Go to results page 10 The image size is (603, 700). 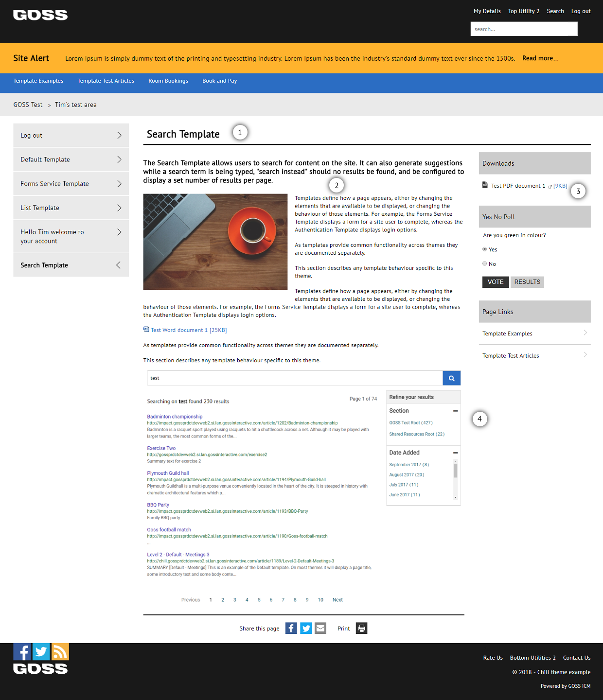pyautogui.click(x=320, y=600)
